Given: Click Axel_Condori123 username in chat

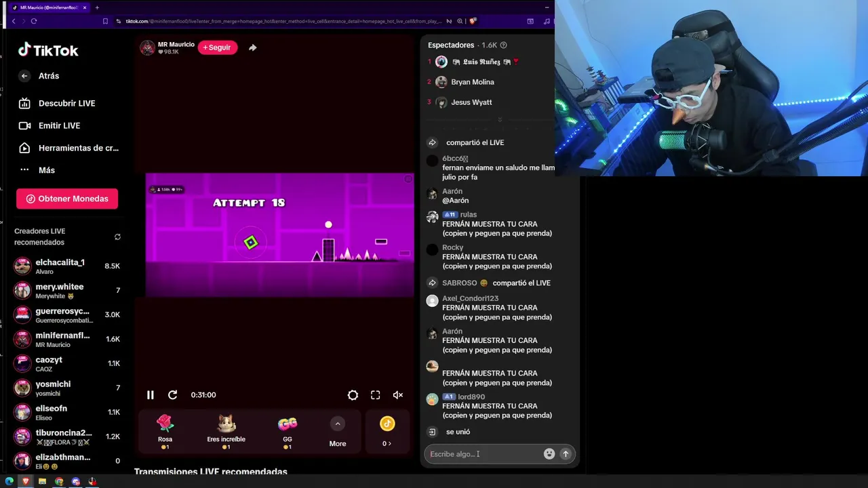Looking at the screenshot, I should tap(470, 298).
